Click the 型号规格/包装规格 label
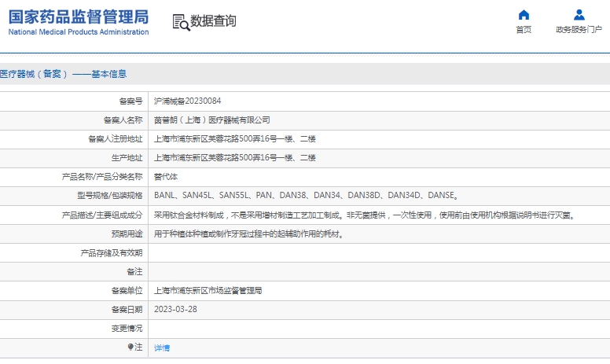Image resolution: width=610 pixels, height=364 pixels. tap(110, 196)
